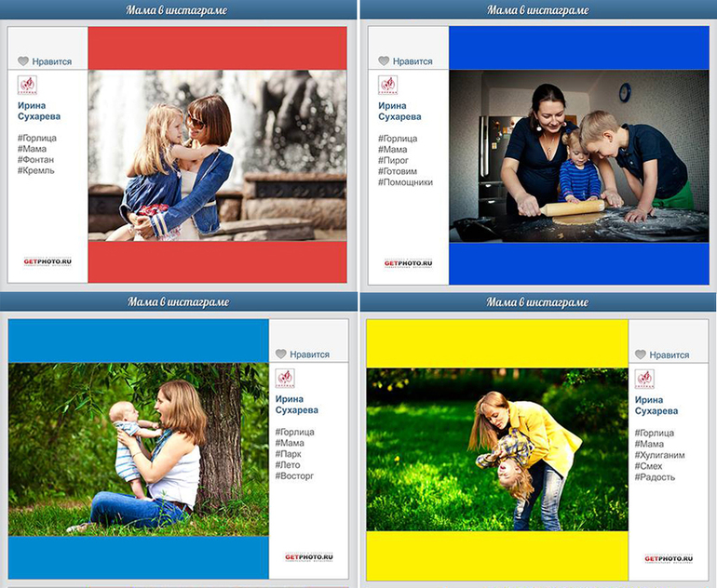The height and width of the screenshot is (588, 717).
Task: Click the #Радость hashtag
Action: point(655,477)
